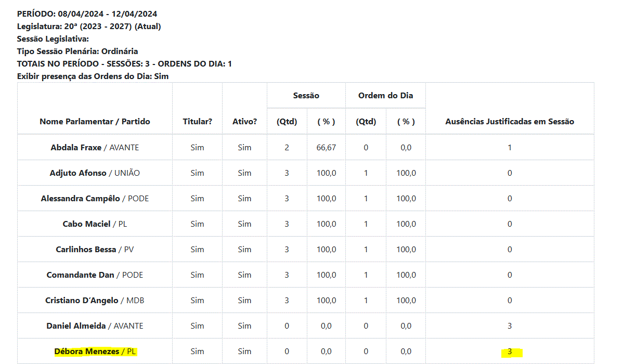Click the 'Sessão' group header
Image resolution: width=623 pixels, height=364 pixels.
(x=306, y=95)
